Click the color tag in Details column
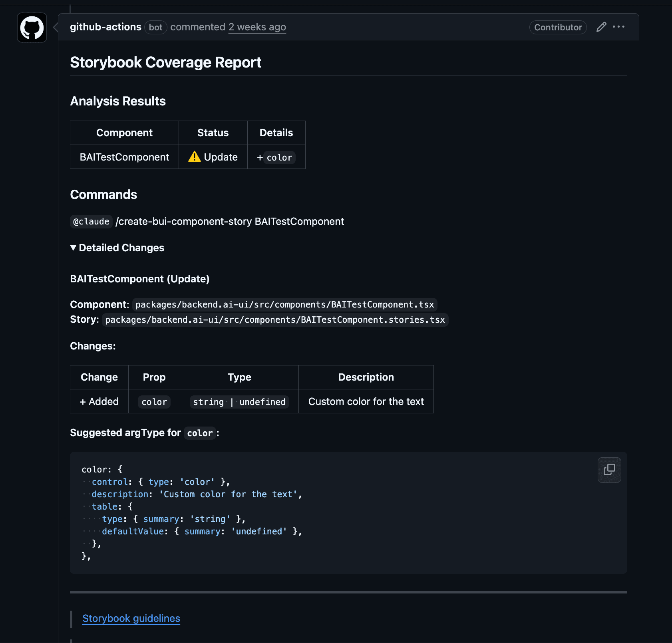672x643 pixels. (279, 158)
